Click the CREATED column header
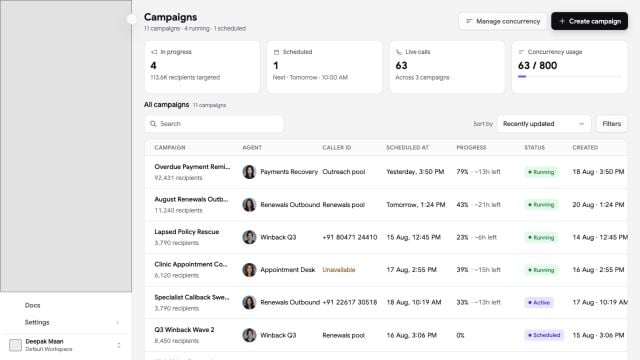 [x=585, y=147]
